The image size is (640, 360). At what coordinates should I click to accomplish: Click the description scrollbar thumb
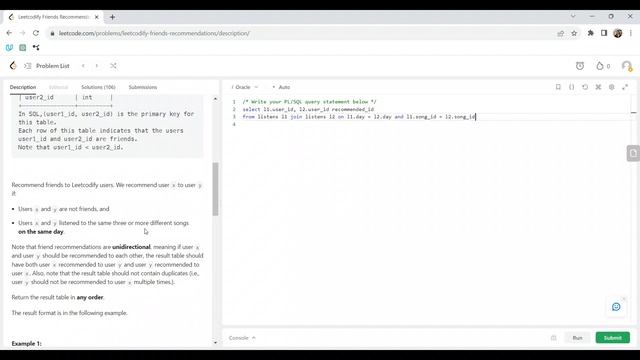coord(215,189)
